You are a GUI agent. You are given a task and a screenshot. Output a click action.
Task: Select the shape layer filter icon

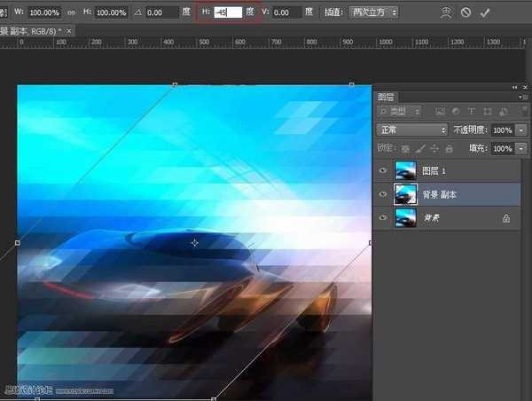coord(487,111)
